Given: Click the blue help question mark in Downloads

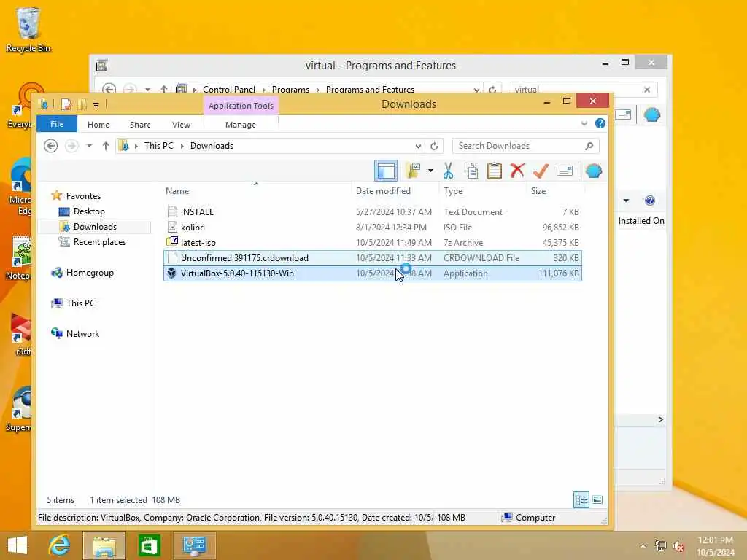Looking at the screenshot, I should pyautogui.click(x=600, y=124).
